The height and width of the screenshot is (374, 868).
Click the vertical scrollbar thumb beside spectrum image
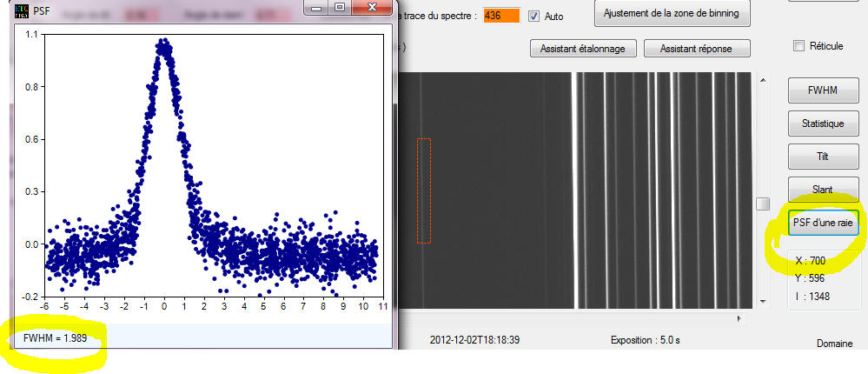pyautogui.click(x=763, y=204)
